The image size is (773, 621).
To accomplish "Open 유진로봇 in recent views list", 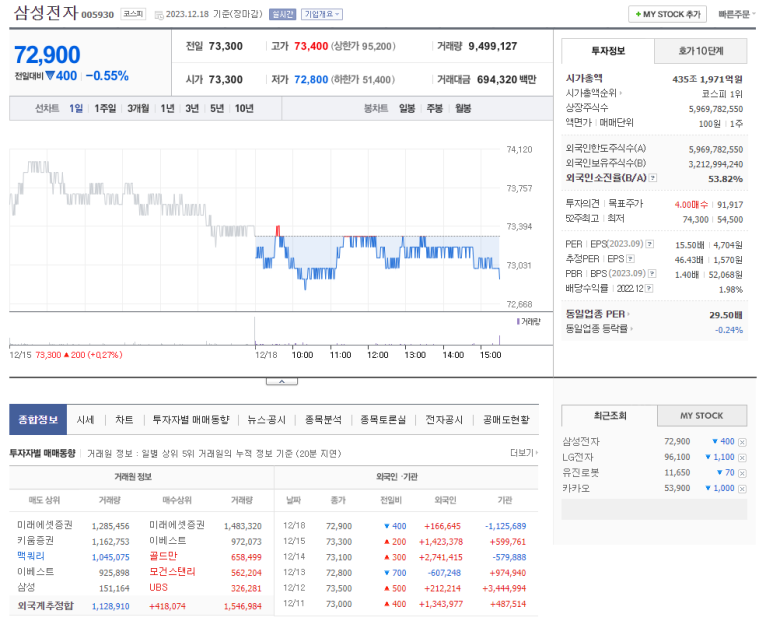I will click(581, 473).
